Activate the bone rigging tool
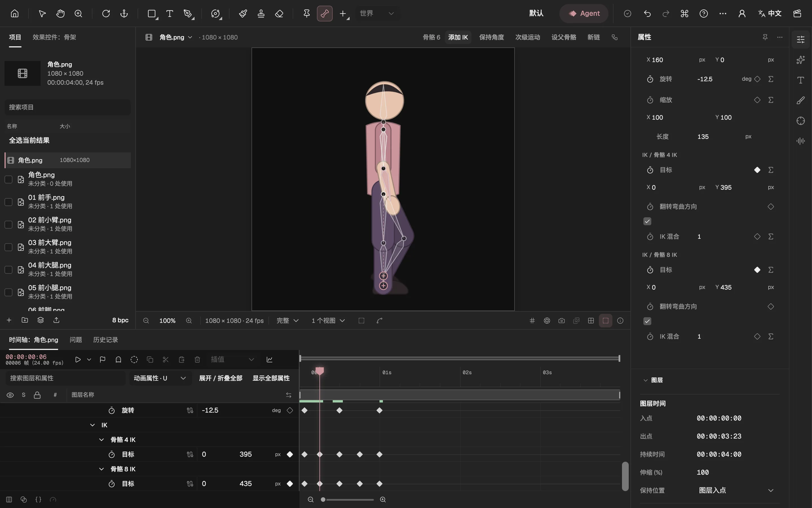 pos(325,14)
